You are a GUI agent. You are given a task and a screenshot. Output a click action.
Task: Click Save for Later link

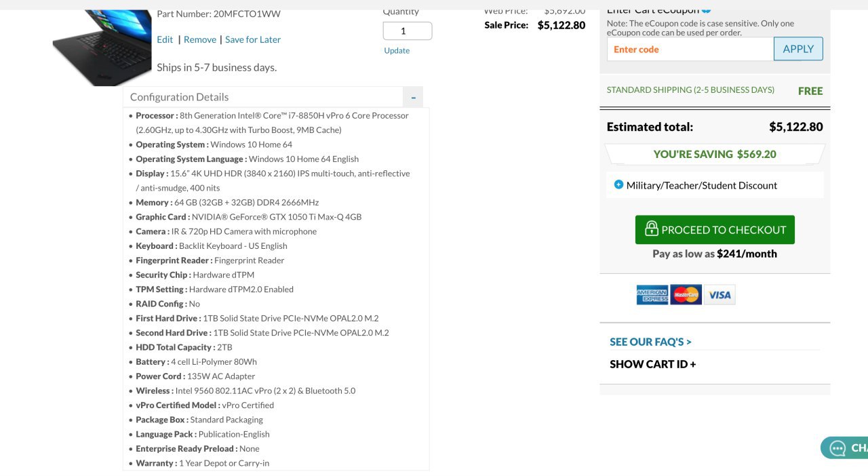point(253,39)
